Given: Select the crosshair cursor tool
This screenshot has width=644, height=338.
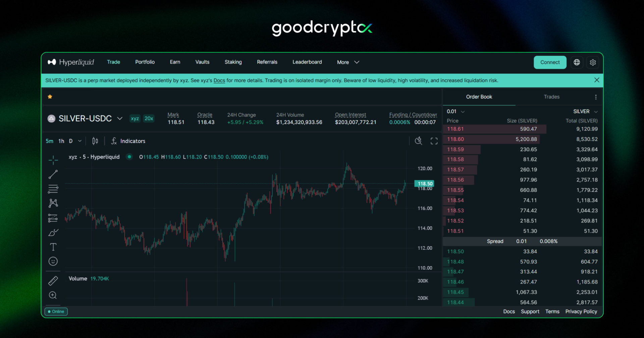Looking at the screenshot, I should pos(53,160).
